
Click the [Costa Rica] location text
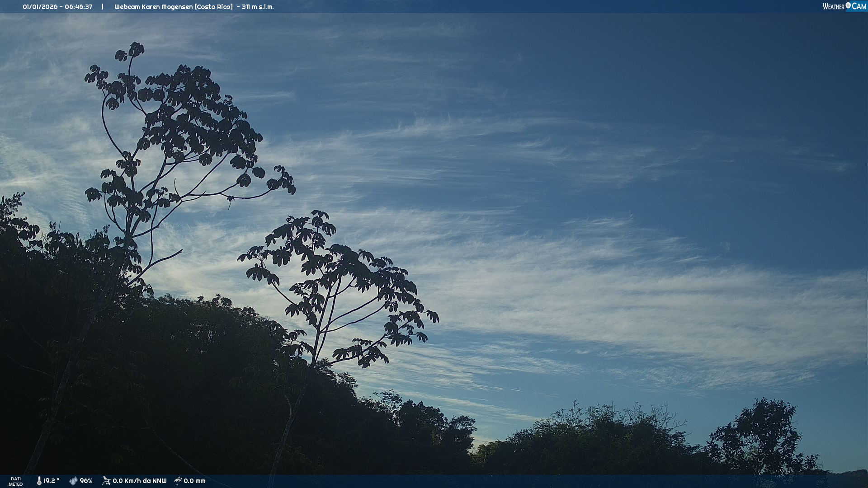point(213,7)
